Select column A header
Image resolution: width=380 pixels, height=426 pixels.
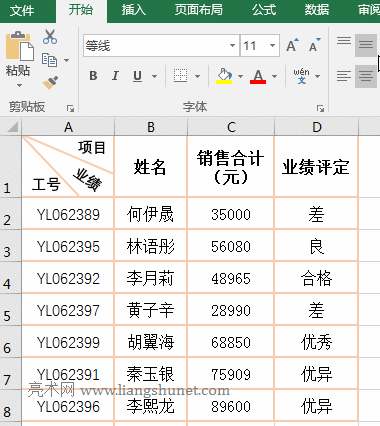click(68, 127)
